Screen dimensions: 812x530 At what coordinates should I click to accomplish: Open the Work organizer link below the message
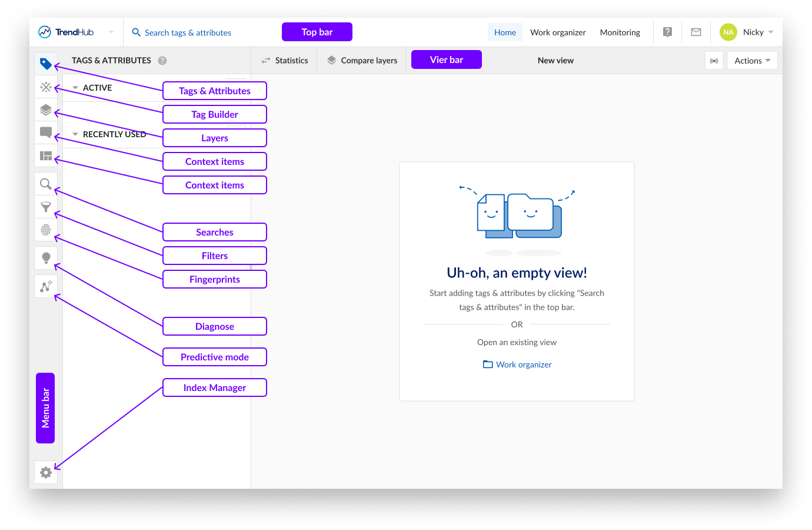[523, 364]
